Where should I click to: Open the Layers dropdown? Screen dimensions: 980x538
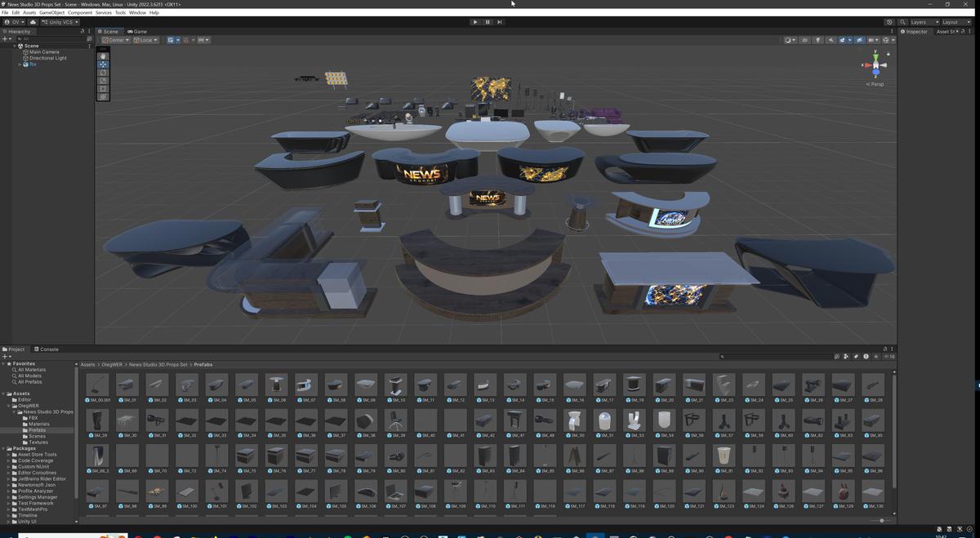[925, 22]
